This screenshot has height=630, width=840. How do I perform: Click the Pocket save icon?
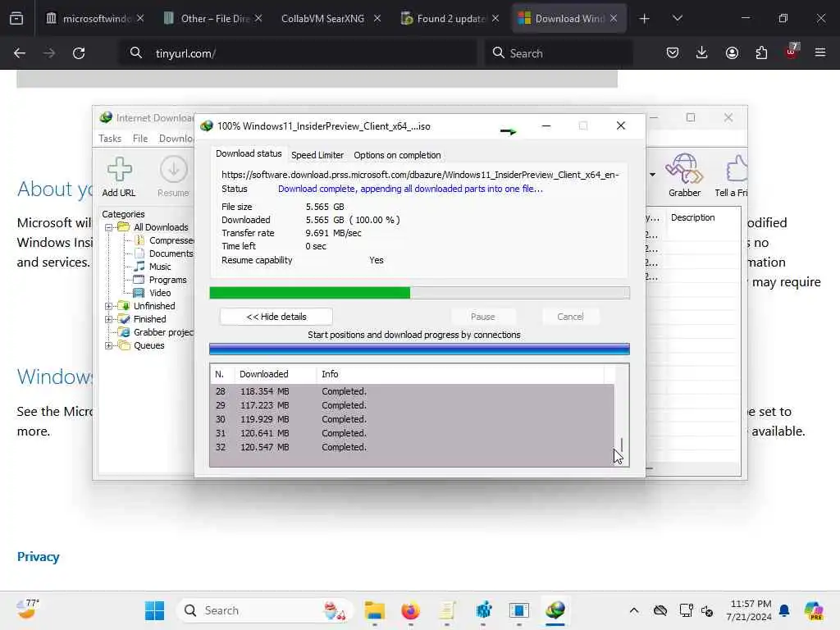pos(673,52)
